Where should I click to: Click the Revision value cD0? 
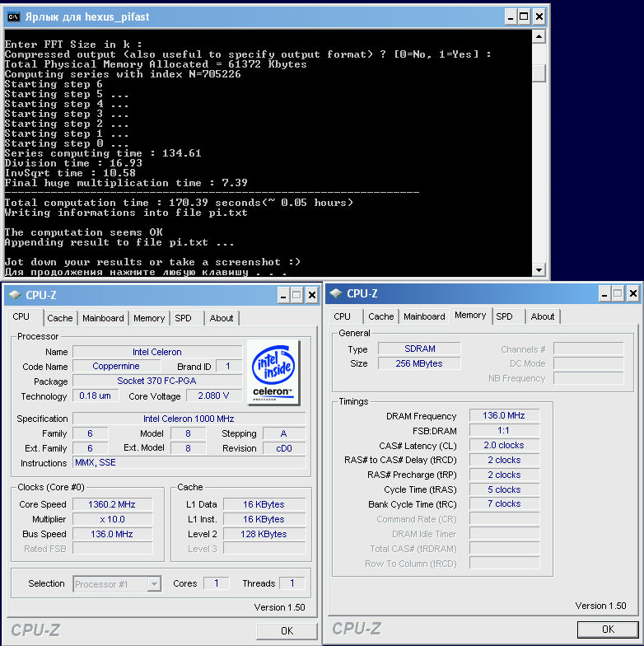click(x=284, y=448)
